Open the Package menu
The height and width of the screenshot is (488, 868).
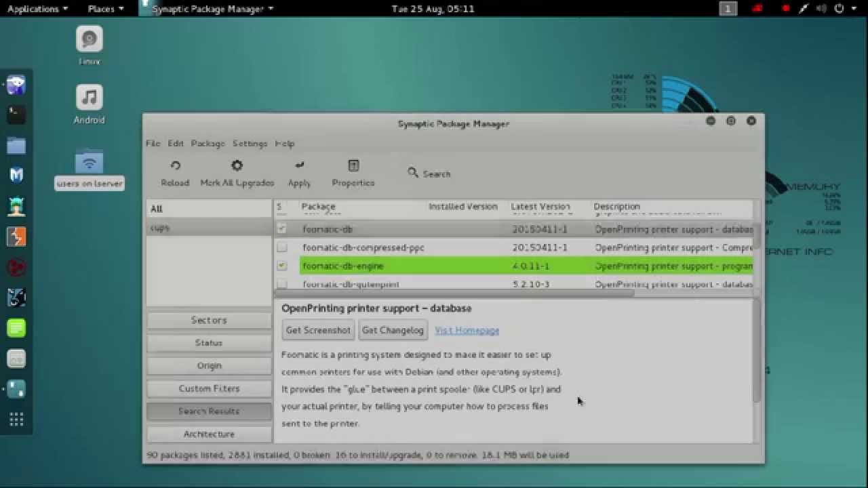(x=208, y=144)
